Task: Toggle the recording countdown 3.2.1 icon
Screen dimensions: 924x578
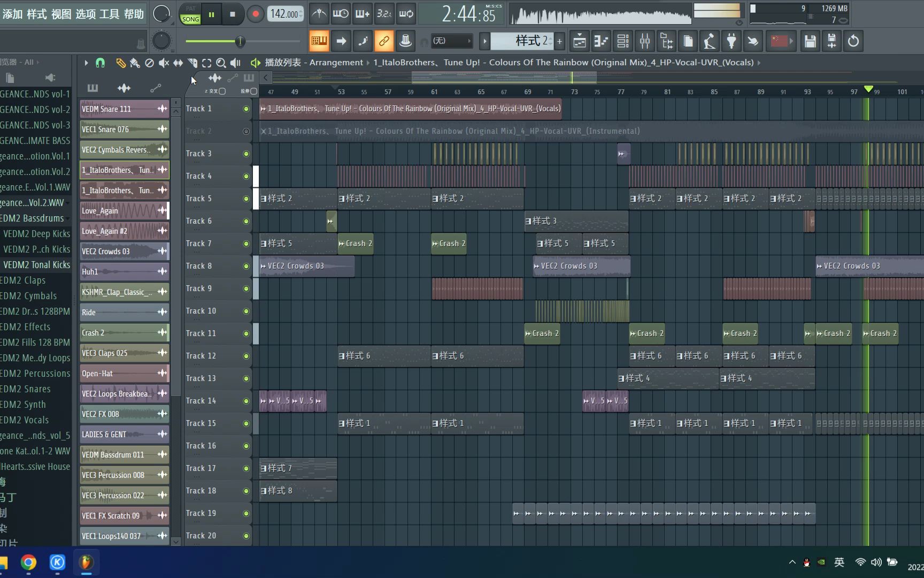Action: pyautogui.click(x=384, y=14)
